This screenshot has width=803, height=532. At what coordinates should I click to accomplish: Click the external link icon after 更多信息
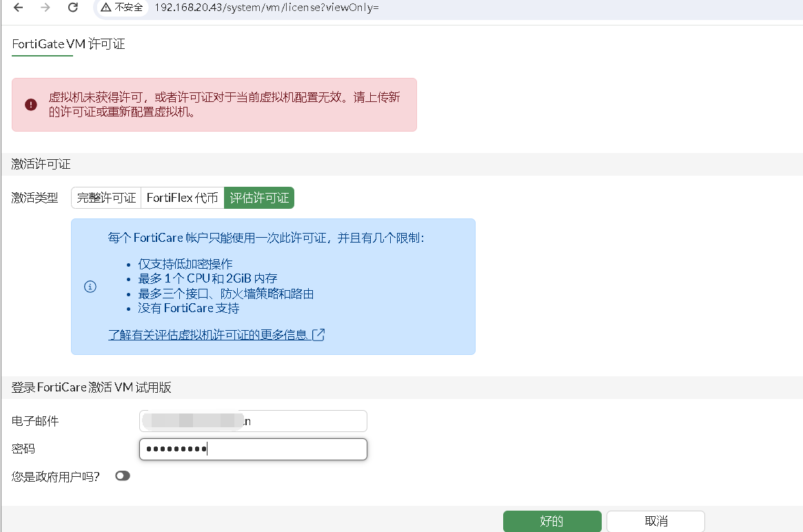(318, 335)
